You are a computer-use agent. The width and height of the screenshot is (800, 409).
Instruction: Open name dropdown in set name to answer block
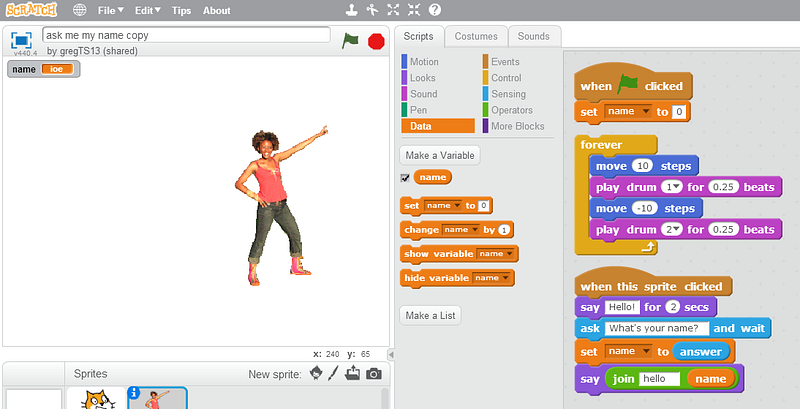[x=627, y=351]
